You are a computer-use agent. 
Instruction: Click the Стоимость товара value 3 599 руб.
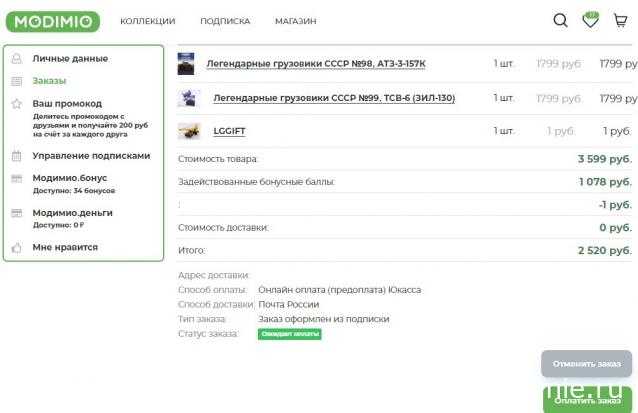[x=605, y=159]
